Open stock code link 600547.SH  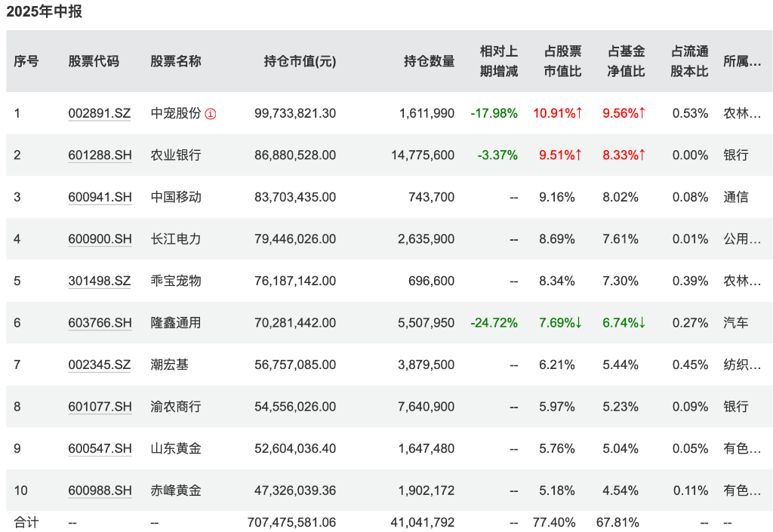tap(100, 448)
